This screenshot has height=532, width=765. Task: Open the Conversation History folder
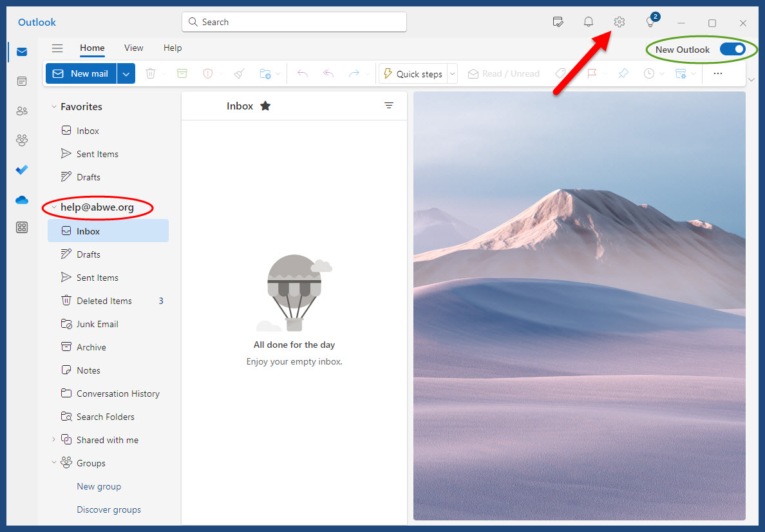tap(108, 394)
